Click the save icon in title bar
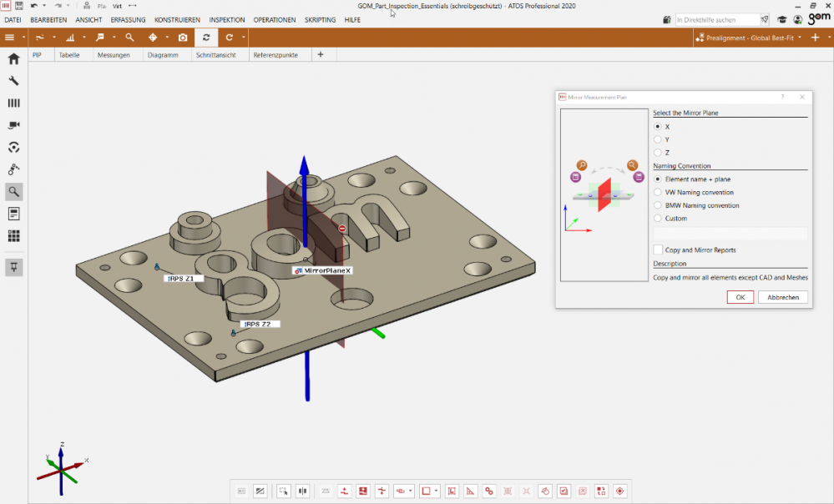 click(x=18, y=6)
